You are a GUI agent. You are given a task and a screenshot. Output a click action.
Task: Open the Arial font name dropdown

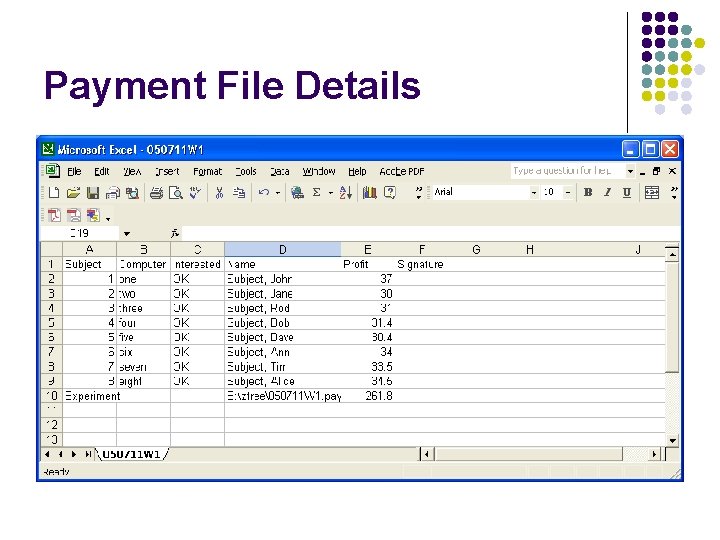[x=534, y=193]
